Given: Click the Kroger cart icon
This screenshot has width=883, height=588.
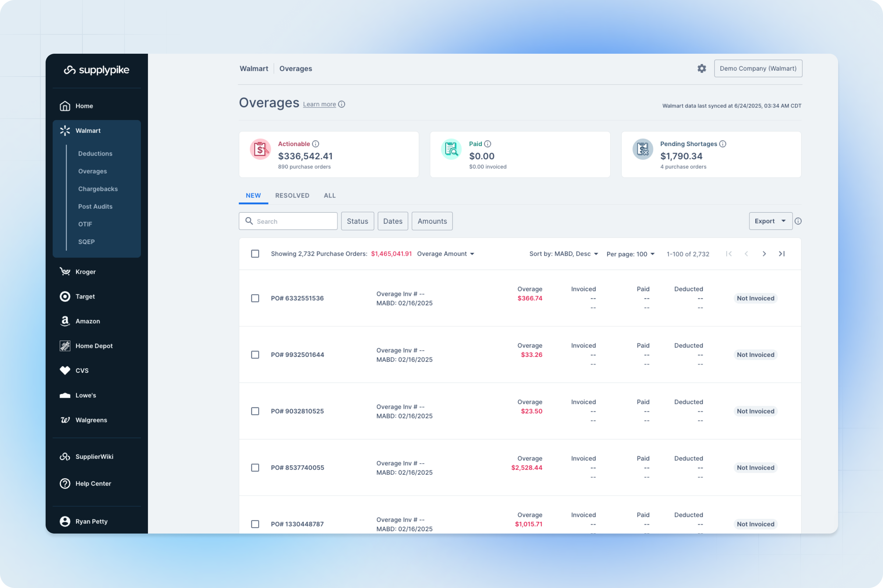Looking at the screenshot, I should (65, 272).
